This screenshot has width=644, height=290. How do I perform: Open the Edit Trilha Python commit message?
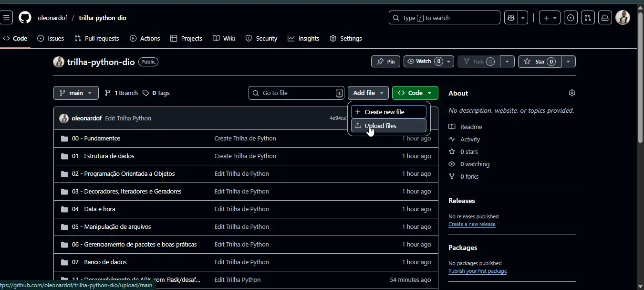[x=128, y=118]
